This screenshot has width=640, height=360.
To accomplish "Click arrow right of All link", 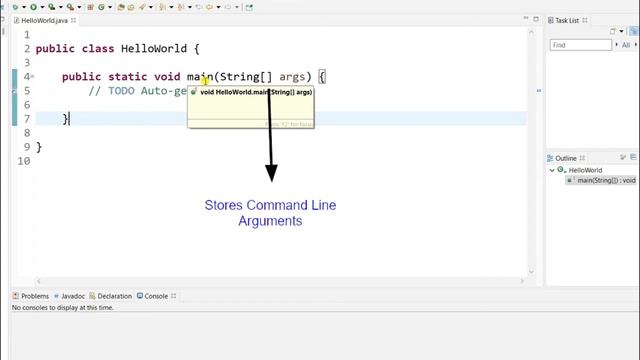I will tap(636, 45).
